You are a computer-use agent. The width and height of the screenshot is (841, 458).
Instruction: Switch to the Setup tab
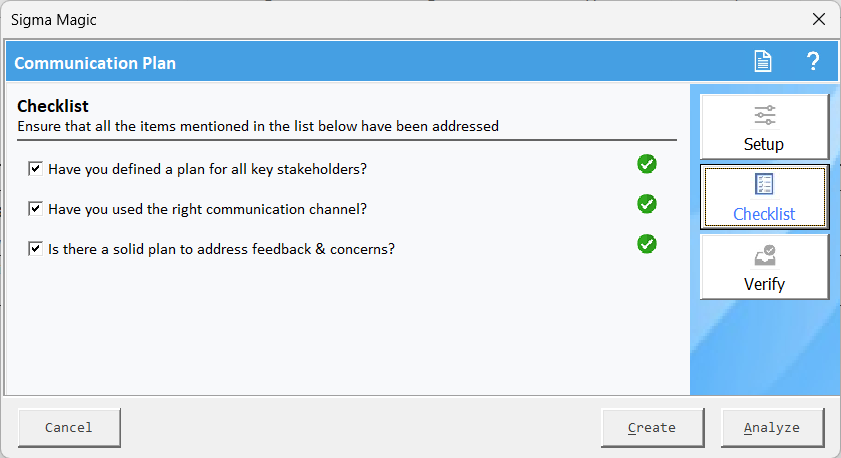click(764, 143)
